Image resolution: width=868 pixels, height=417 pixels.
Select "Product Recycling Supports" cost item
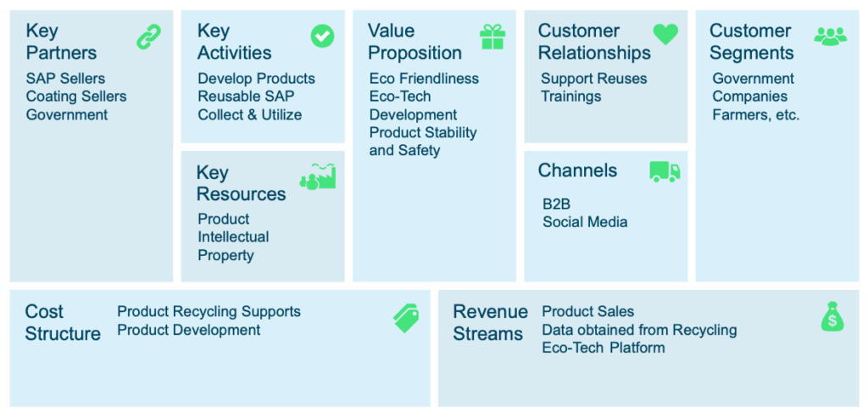[209, 312]
